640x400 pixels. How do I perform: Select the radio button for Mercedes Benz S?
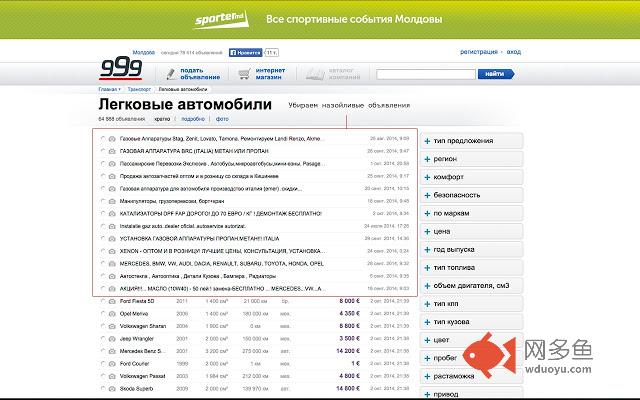(103, 351)
